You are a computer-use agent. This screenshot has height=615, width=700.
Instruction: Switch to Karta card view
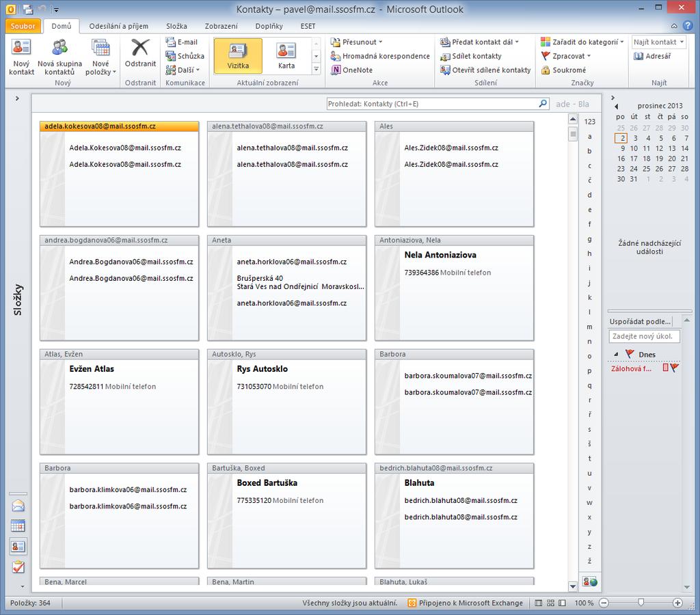[x=286, y=56]
